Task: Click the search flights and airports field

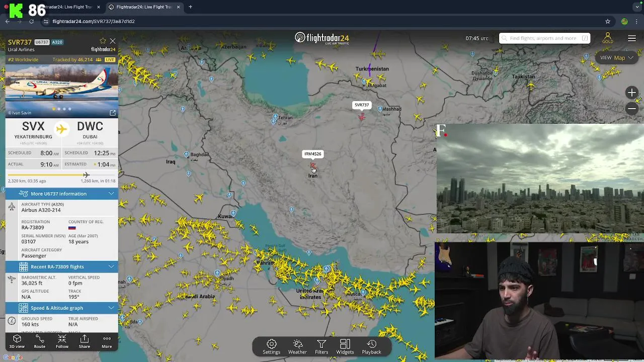Action: pos(544,38)
